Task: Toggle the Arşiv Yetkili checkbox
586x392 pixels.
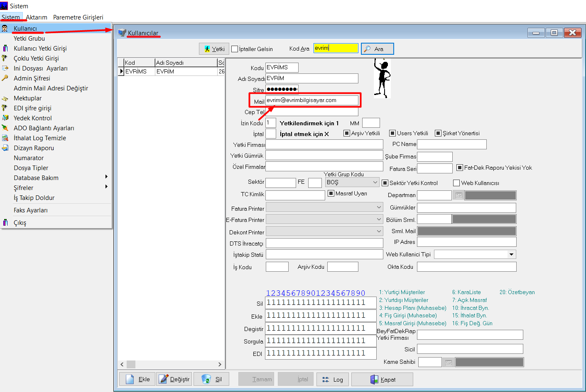Action: 347,133
